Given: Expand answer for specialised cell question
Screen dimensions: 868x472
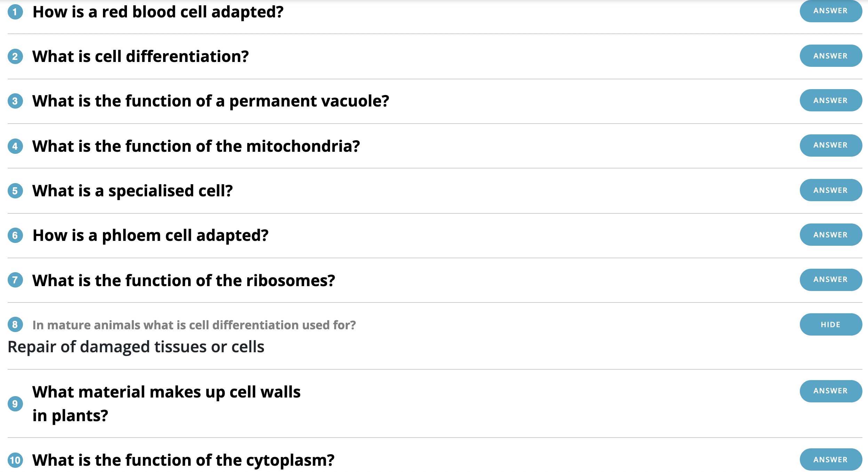Looking at the screenshot, I should tap(830, 190).
